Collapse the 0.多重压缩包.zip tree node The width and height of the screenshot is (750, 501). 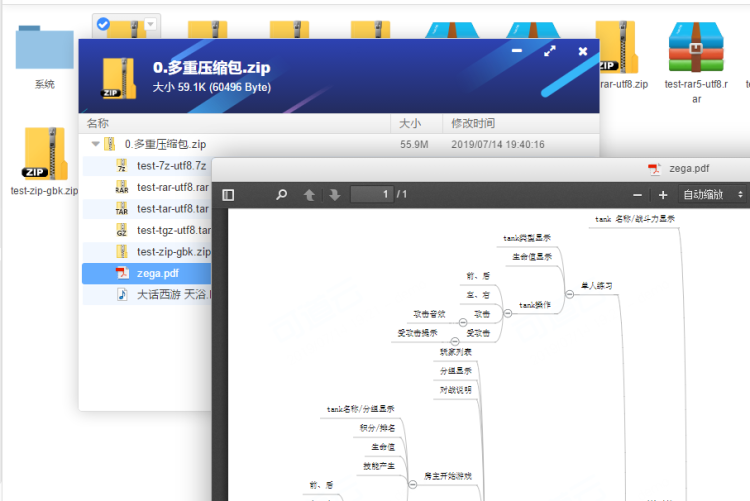pos(96,145)
